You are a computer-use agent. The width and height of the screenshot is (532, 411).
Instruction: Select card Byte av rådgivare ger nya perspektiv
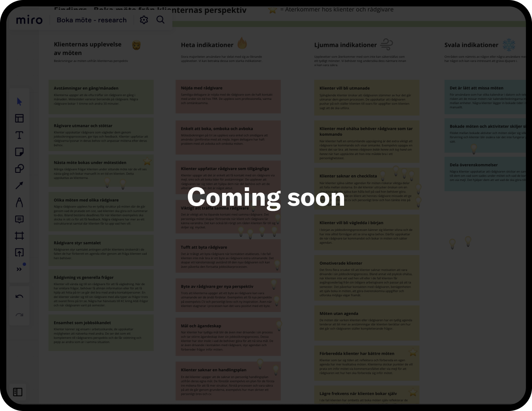[228, 296]
